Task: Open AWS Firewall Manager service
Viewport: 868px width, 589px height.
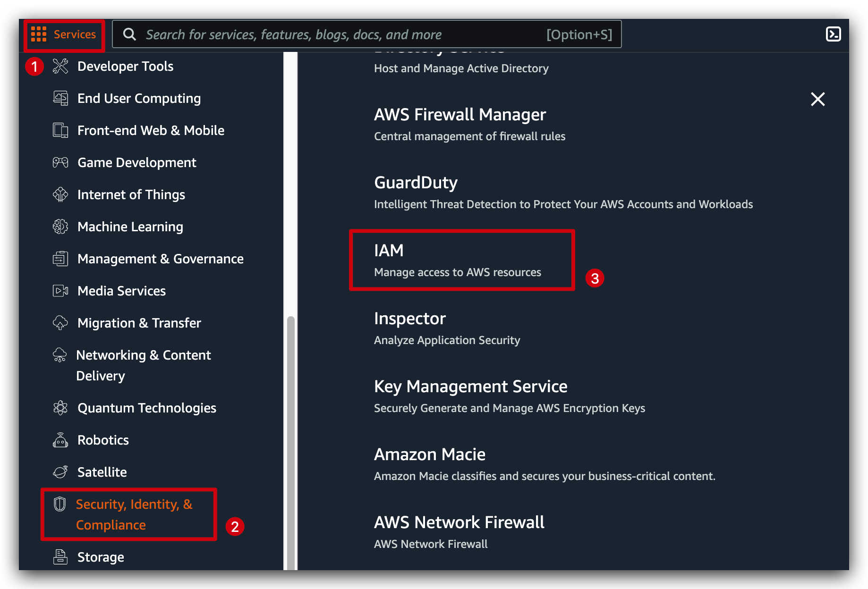Action: tap(460, 114)
